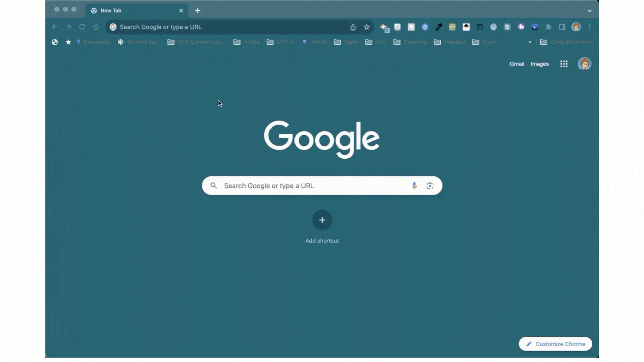Open the blue checkmark extension icon

(x=535, y=27)
